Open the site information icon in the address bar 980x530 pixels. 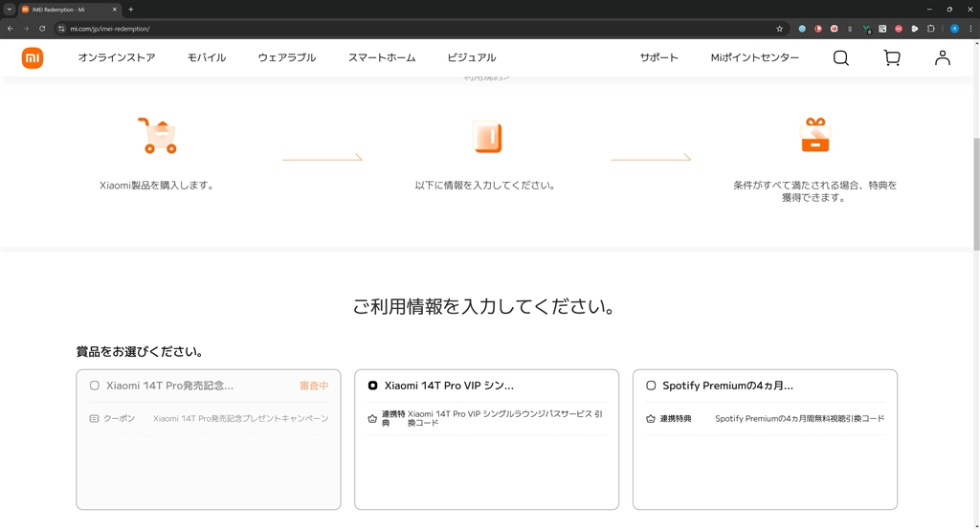point(61,29)
